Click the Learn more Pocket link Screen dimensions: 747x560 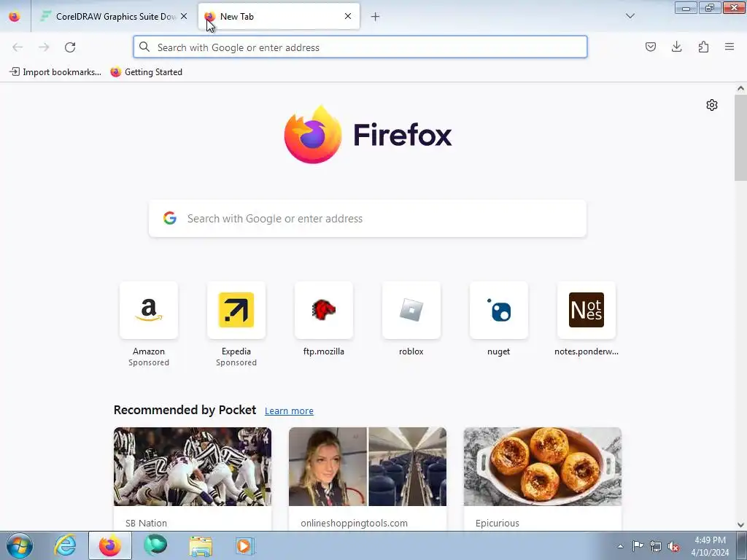click(x=289, y=411)
